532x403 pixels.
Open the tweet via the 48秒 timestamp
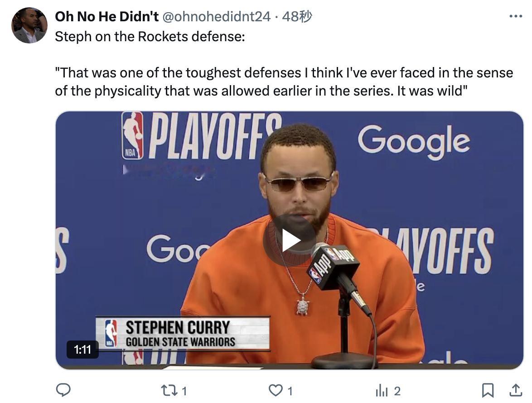(297, 16)
